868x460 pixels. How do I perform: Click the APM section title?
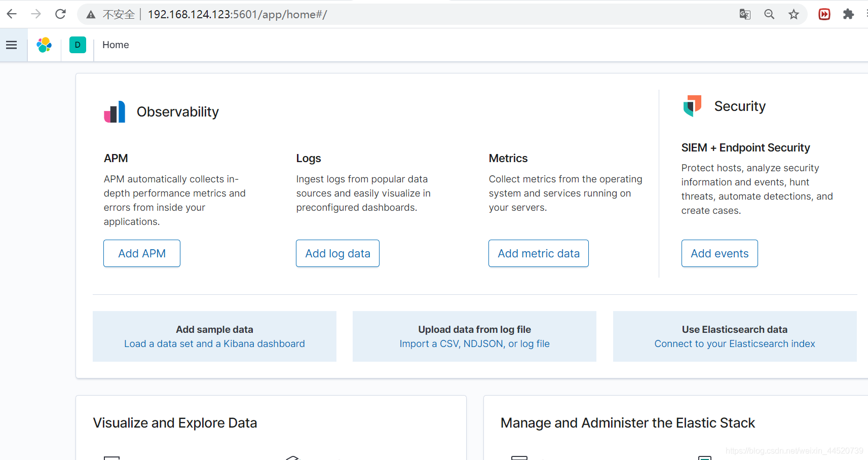[x=116, y=158]
